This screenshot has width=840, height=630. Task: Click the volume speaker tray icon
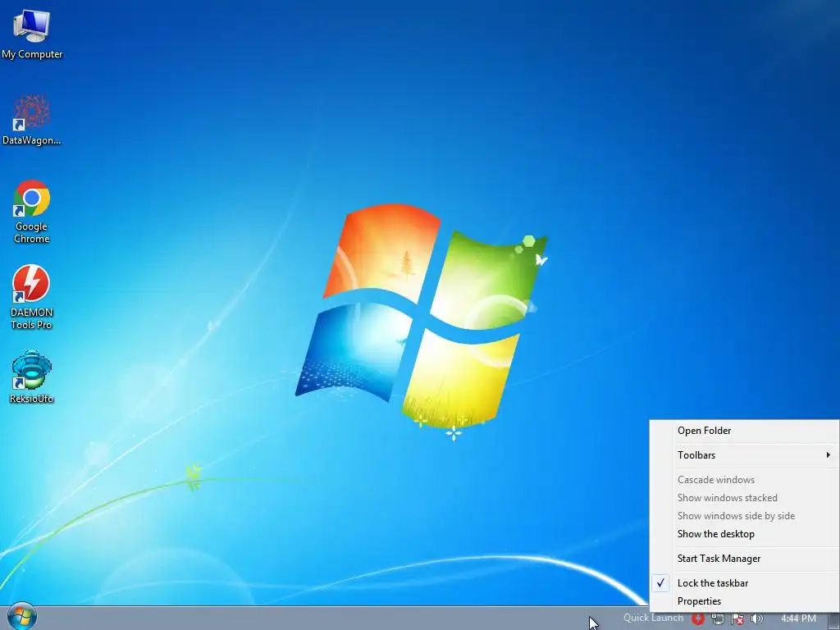click(x=756, y=619)
